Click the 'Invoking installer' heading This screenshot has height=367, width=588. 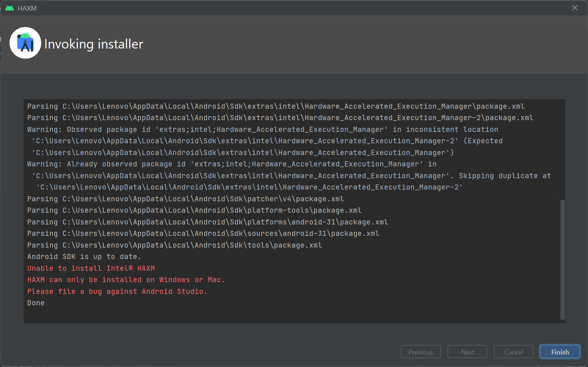(x=94, y=44)
